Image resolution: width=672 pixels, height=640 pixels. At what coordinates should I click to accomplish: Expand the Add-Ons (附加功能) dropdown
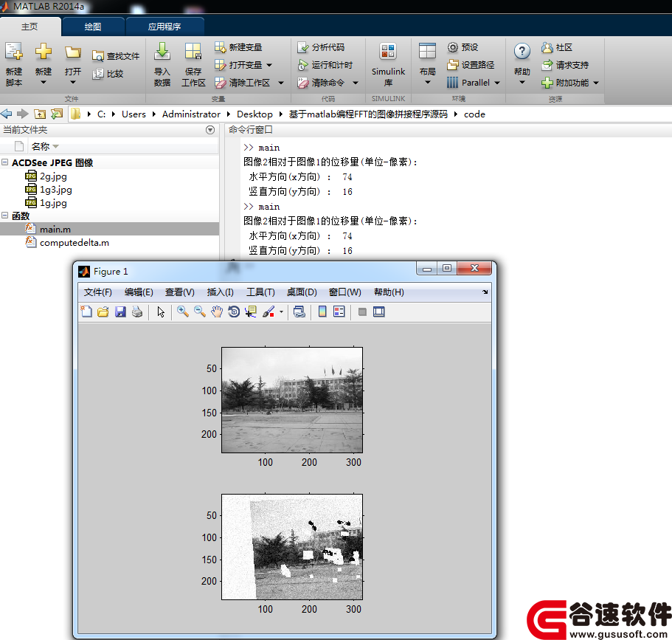point(596,83)
